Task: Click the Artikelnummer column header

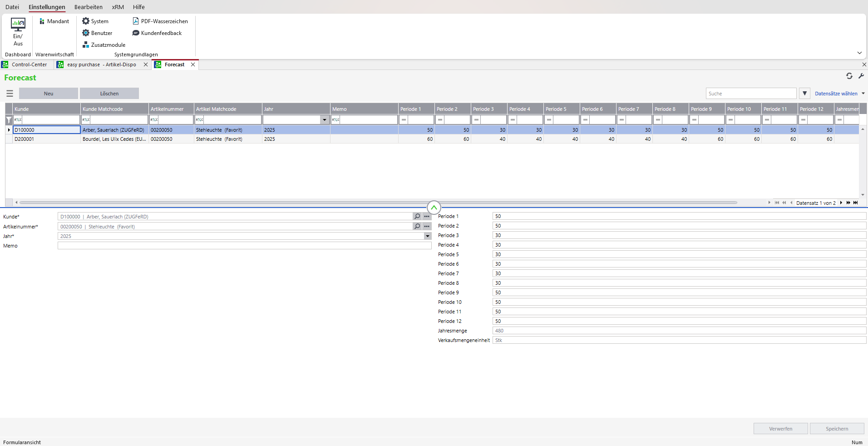Action: point(172,109)
